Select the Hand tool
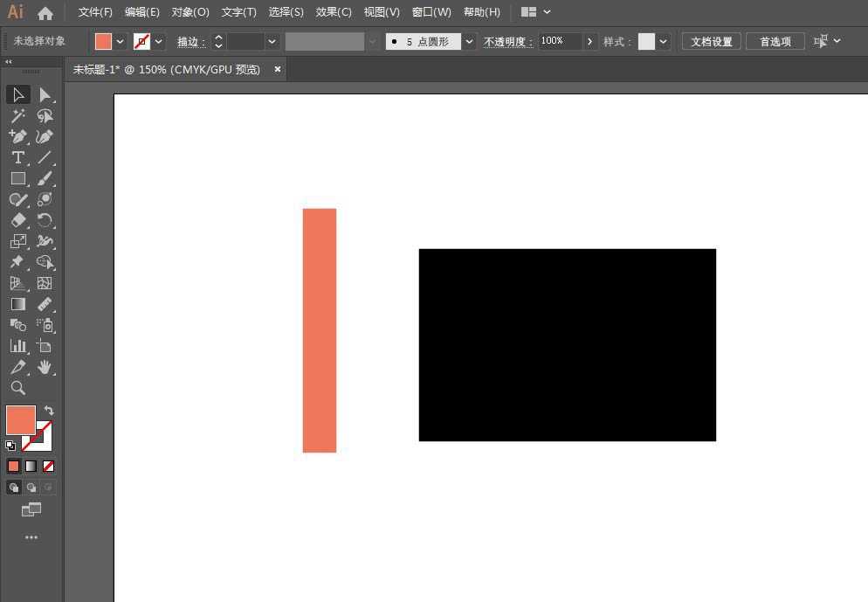Image resolution: width=868 pixels, height=602 pixels. [45, 367]
